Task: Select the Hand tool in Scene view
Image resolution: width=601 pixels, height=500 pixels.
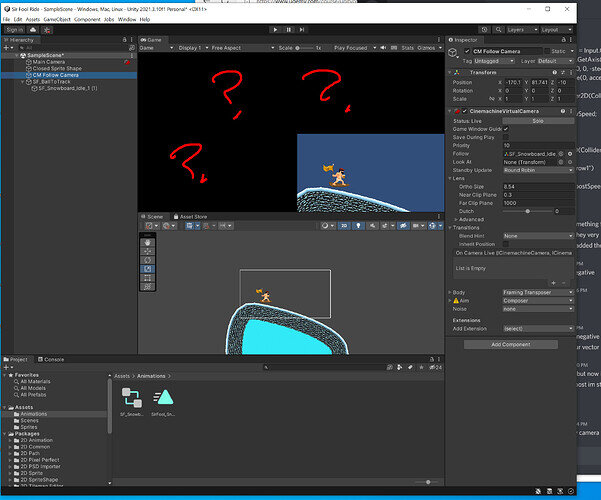Action: (x=148, y=242)
